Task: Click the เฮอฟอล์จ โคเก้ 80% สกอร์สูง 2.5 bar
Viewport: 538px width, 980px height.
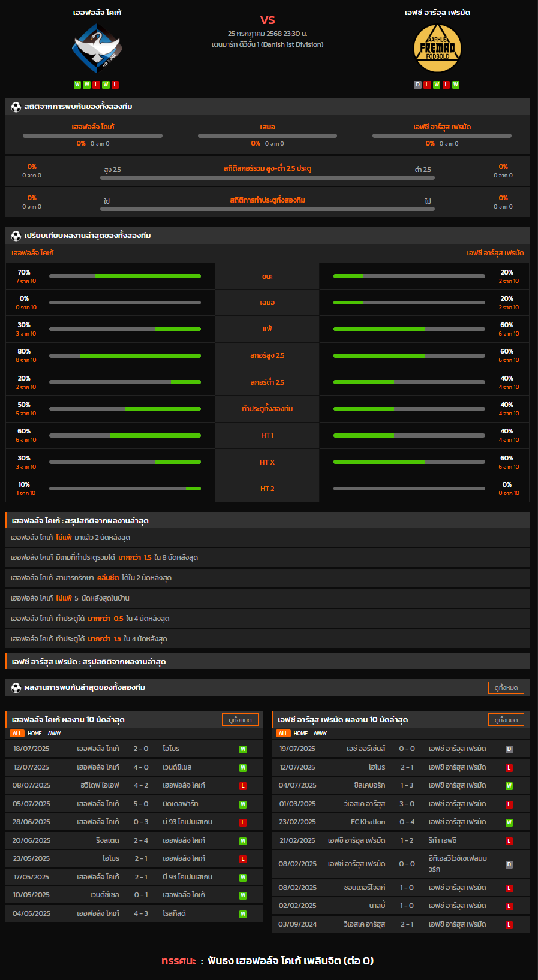Action: pos(125,355)
